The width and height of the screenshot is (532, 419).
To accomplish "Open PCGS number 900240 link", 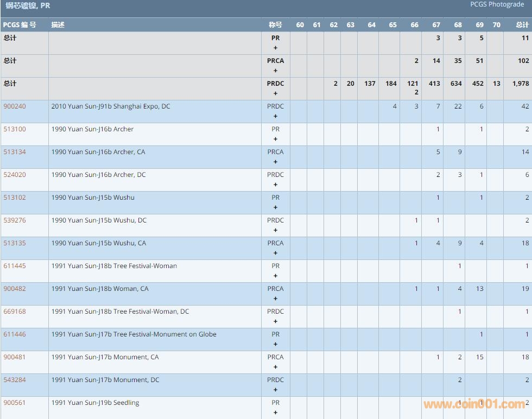I will (15, 106).
